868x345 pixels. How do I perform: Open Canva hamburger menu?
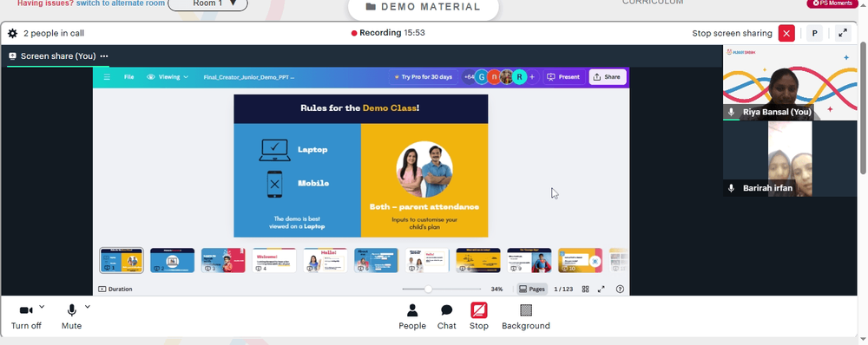(107, 77)
